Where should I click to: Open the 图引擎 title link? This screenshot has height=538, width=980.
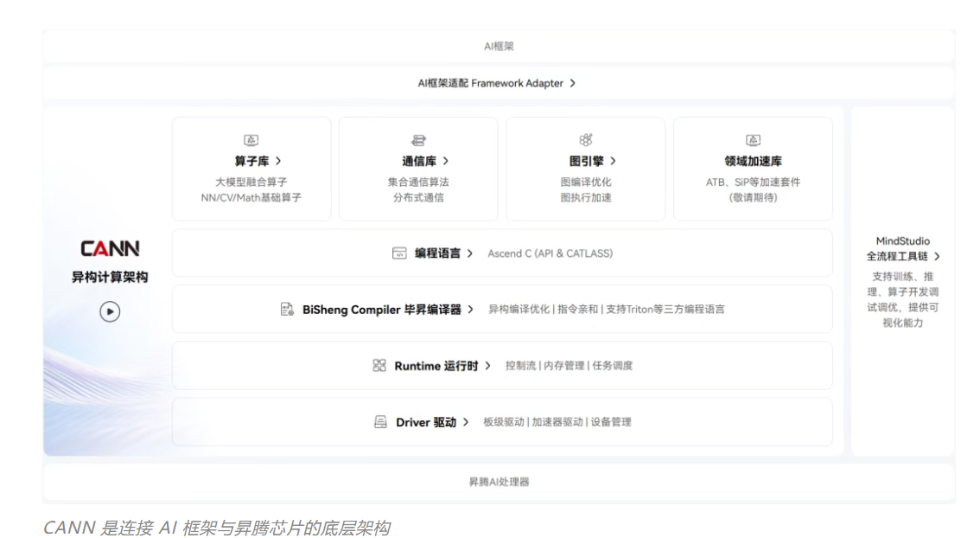click(586, 162)
